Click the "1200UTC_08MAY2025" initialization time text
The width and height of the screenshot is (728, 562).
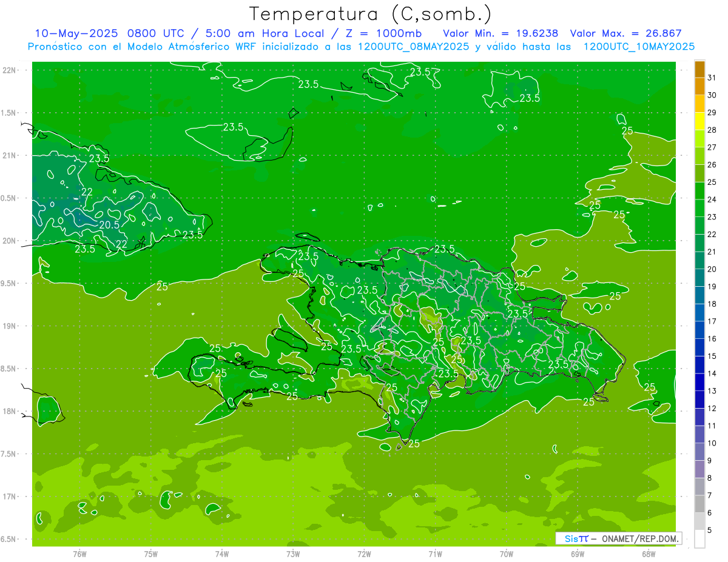pos(413,47)
